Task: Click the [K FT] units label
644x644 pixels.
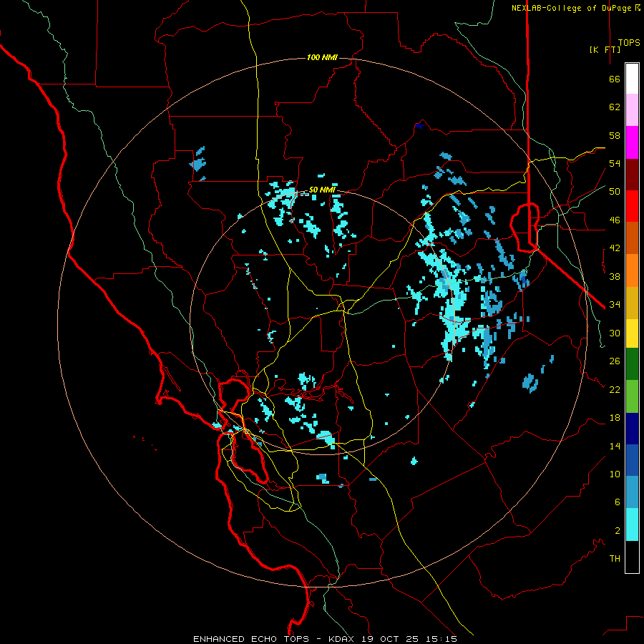Action: click(x=605, y=49)
